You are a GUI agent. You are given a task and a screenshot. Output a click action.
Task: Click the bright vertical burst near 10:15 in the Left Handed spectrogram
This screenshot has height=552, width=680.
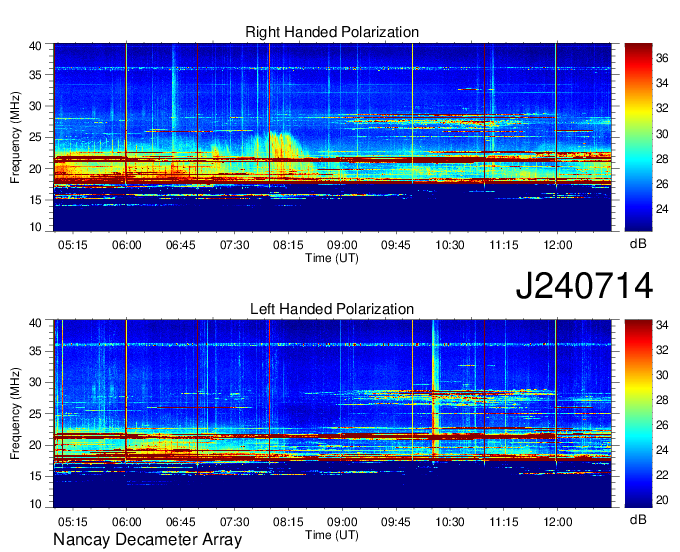tap(435, 388)
